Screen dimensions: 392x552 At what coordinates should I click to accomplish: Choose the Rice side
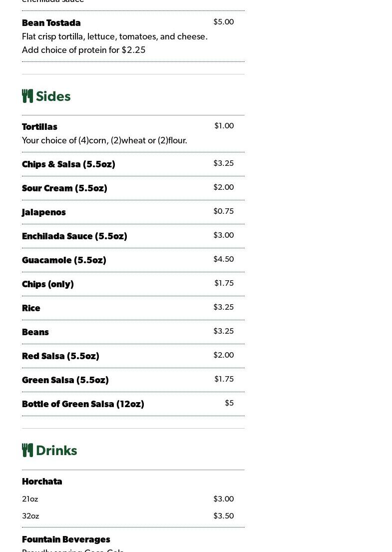click(31, 308)
